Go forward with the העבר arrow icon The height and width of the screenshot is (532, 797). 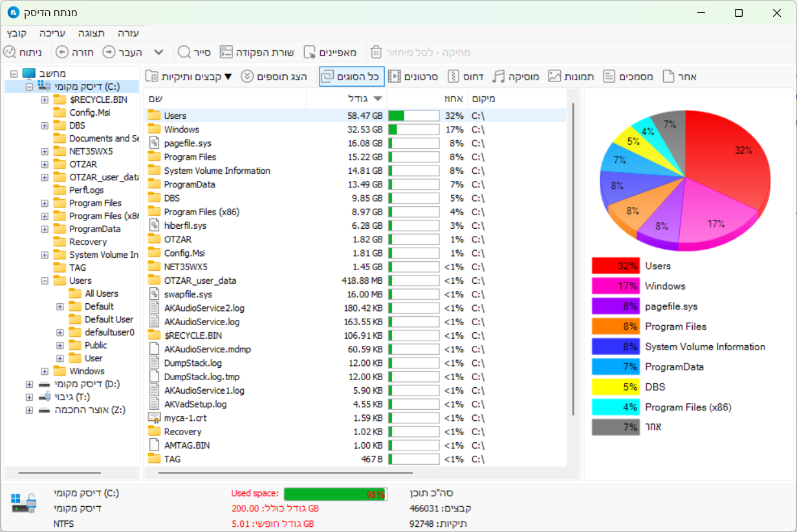coord(109,52)
